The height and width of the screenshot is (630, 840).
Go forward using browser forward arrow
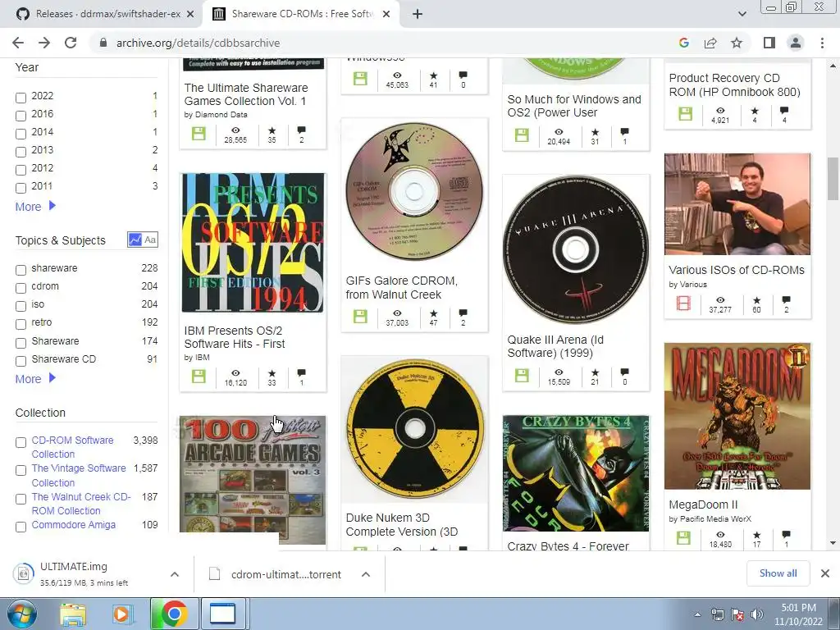point(44,43)
